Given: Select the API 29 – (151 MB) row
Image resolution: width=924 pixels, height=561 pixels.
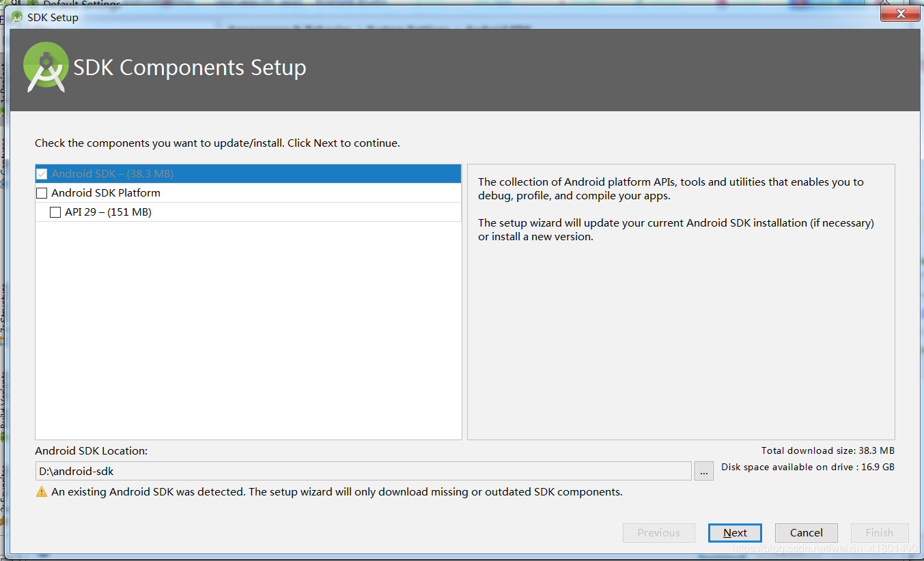Looking at the screenshot, I should point(249,212).
